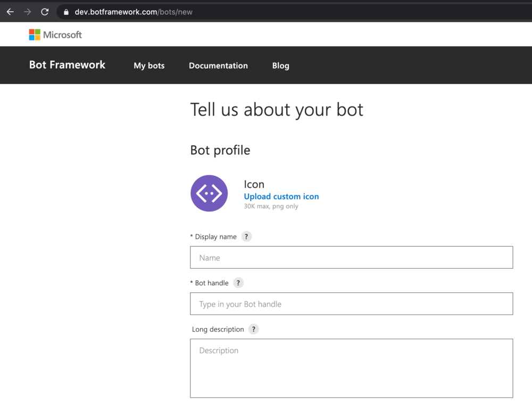Focus the Bot handle input box
The width and height of the screenshot is (532, 420).
point(352,303)
